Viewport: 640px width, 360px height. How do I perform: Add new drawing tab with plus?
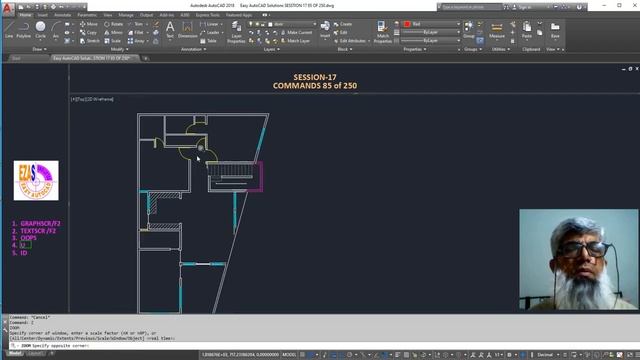pyautogui.click(x=145, y=58)
